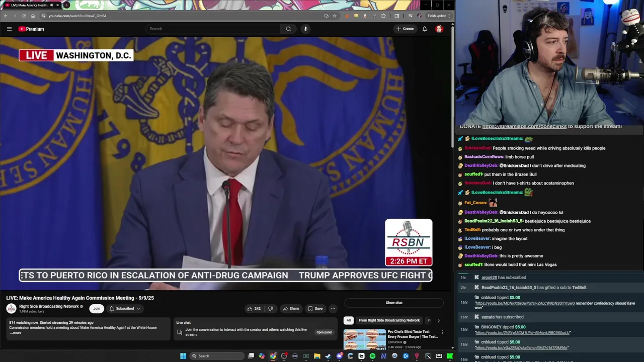The height and width of the screenshot is (362, 644).
Task: Click chat message 'limb horse pull'
Action: pyautogui.click(x=519, y=157)
